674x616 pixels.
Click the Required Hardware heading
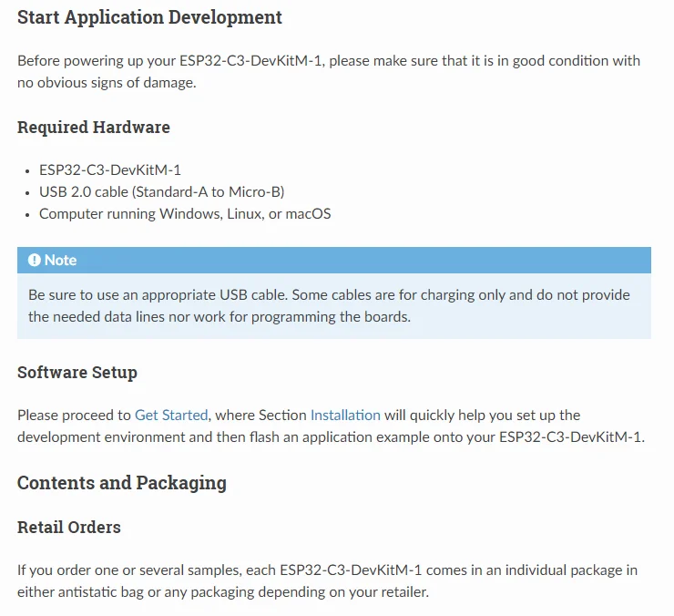(94, 128)
